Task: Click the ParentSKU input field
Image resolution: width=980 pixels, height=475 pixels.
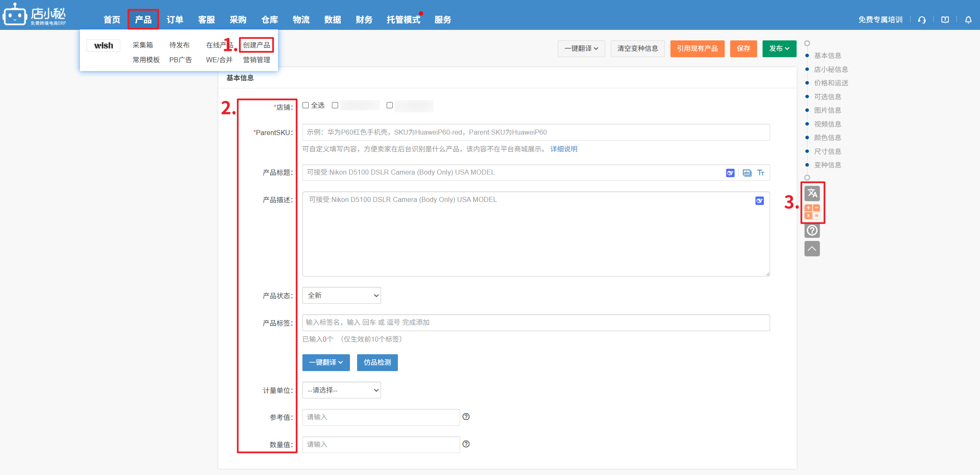Action: click(x=536, y=132)
